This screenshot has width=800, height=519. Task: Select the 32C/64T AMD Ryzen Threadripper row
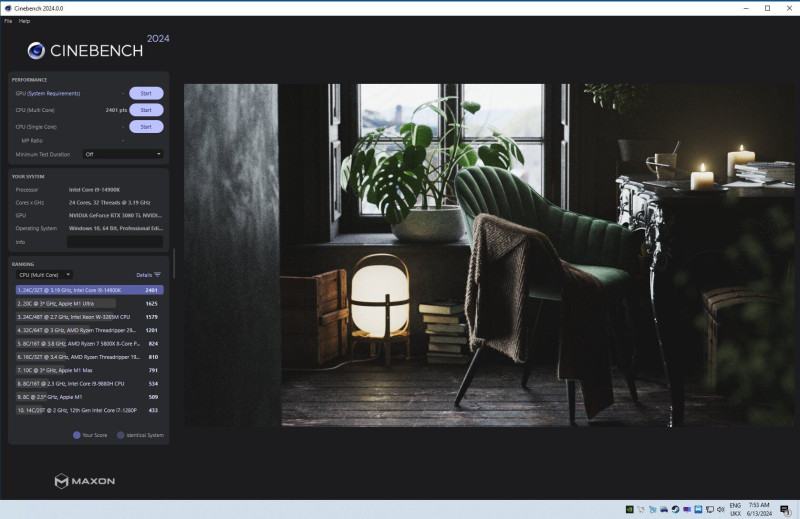tap(90, 330)
